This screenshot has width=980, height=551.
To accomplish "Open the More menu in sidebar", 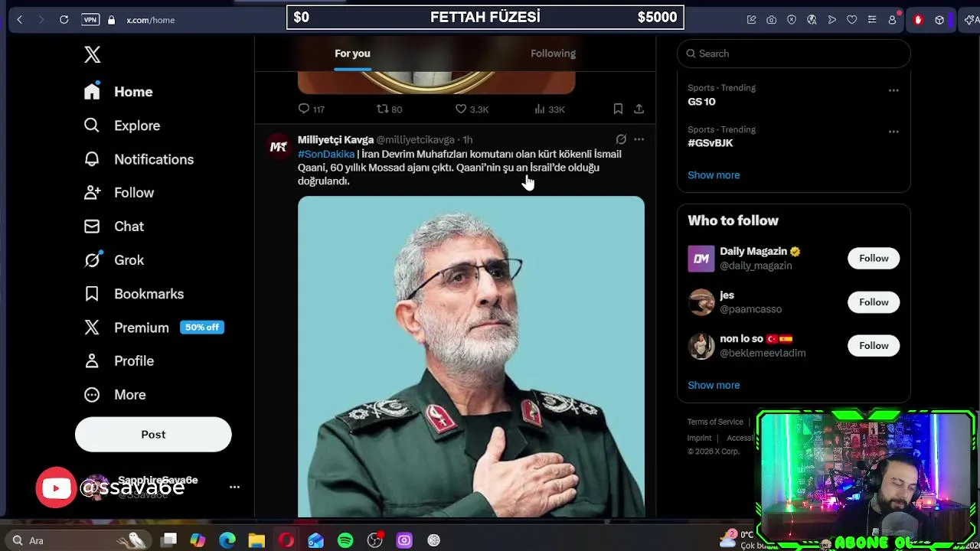I will (x=115, y=395).
